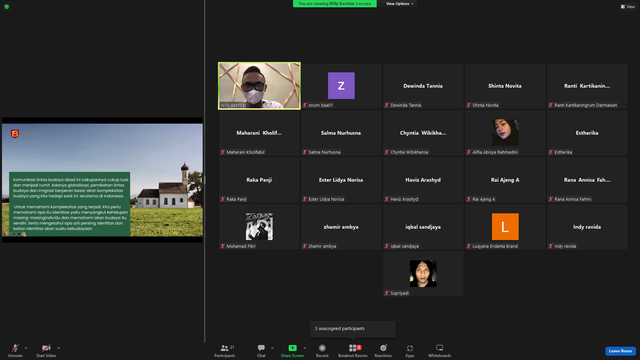The width and height of the screenshot is (640, 360).
Task: Open share options arrow beside Share Screen
Action: (305, 348)
